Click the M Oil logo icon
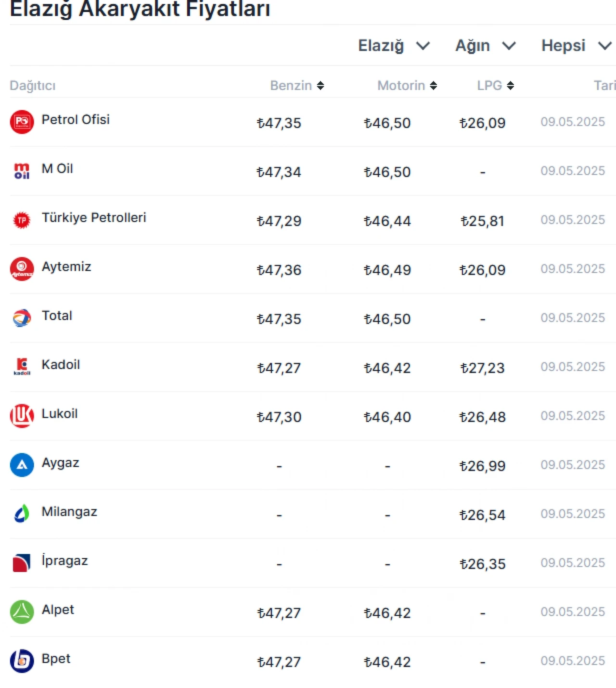Screen dimensions: 616x688 [22, 171]
